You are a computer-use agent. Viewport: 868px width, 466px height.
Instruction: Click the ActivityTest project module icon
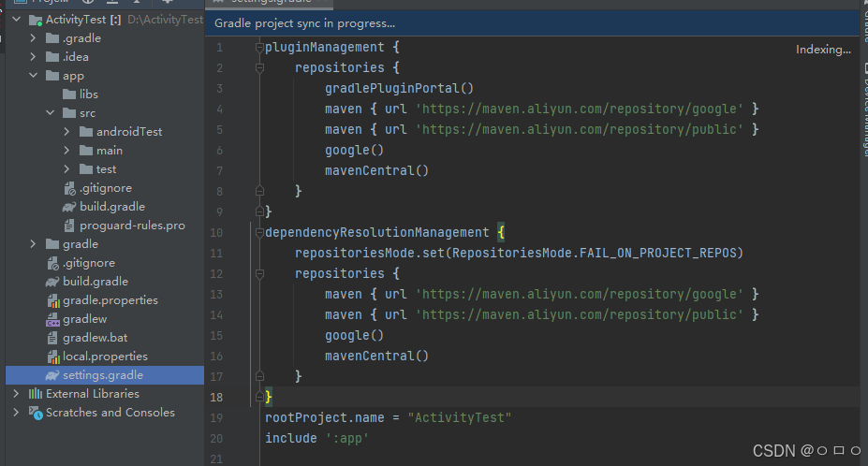[36, 21]
